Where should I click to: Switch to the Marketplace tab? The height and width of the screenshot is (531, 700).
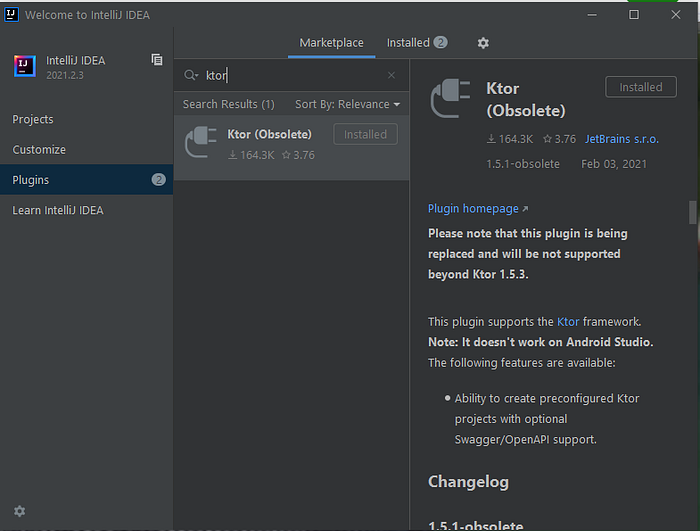331,43
